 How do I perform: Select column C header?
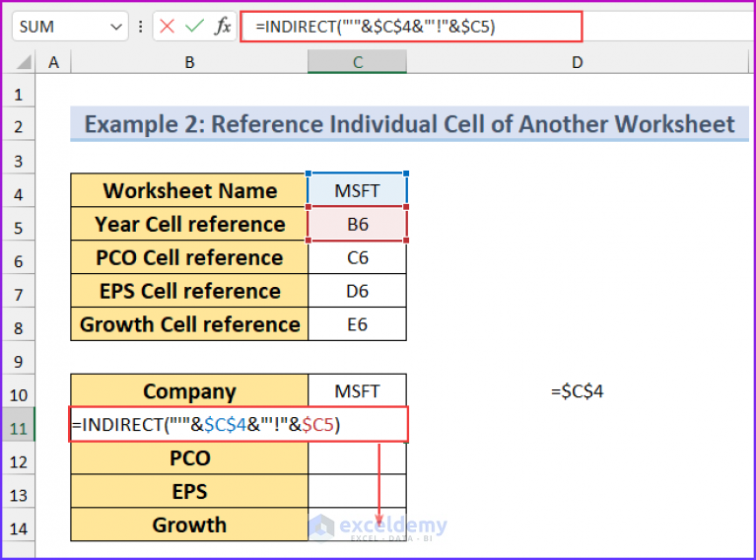[x=357, y=62]
